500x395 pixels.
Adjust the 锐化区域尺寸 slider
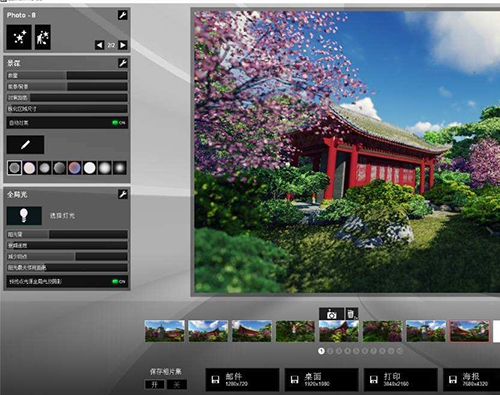click(x=67, y=109)
